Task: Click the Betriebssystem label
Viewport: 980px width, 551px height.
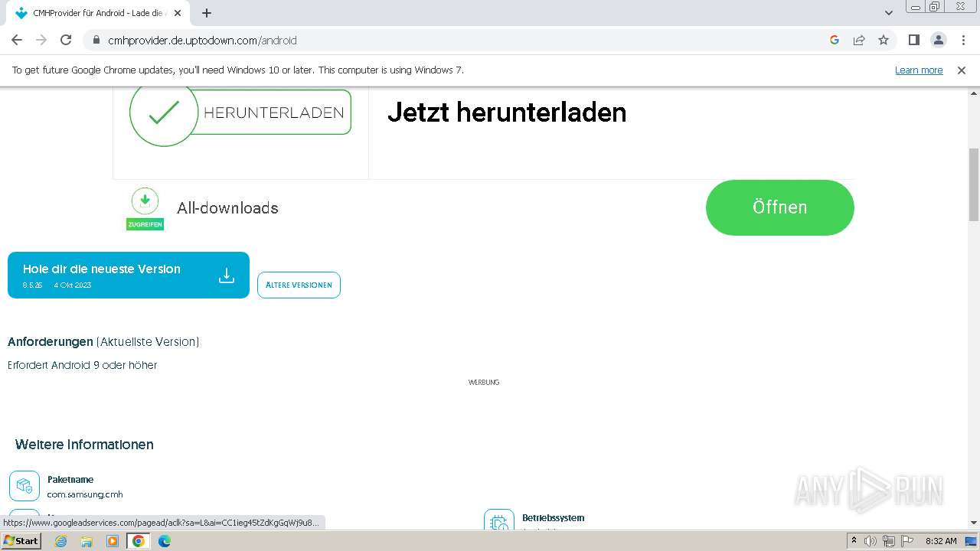Action: pos(553,518)
